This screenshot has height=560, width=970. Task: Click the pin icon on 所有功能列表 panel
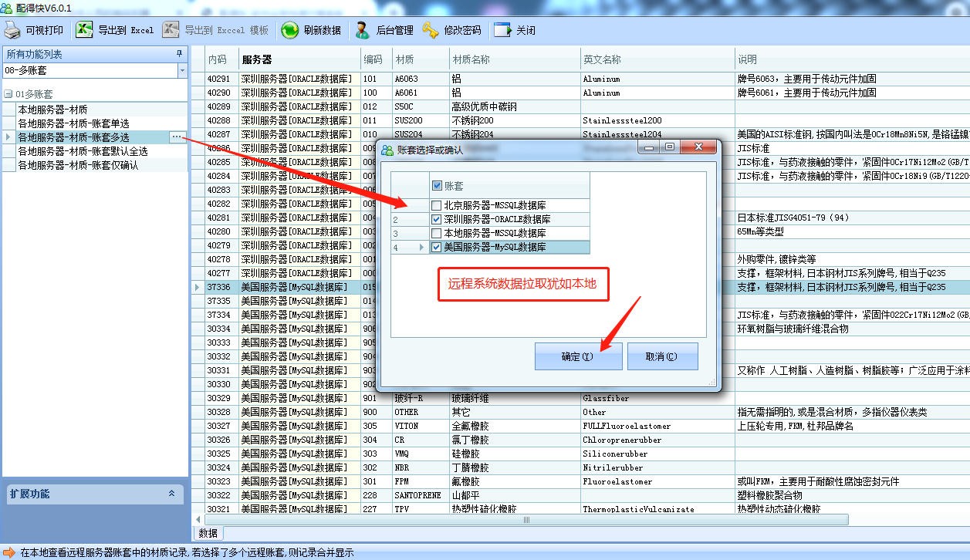[x=180, y=54]
